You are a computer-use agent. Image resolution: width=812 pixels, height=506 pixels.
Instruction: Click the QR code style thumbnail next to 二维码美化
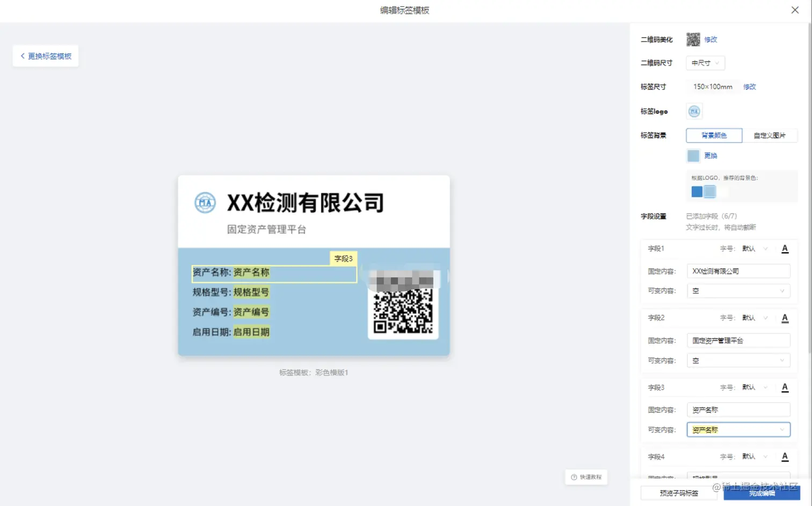pos(693,39)
